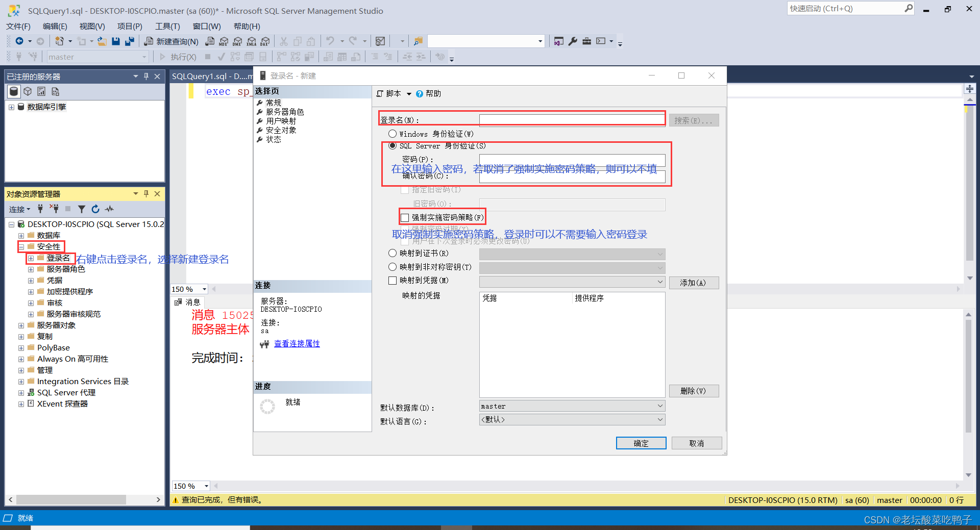This screenshot has width=980, height=530.
Task: Select Reporting Services icon in Registered Servers
Action: (41, 91)
